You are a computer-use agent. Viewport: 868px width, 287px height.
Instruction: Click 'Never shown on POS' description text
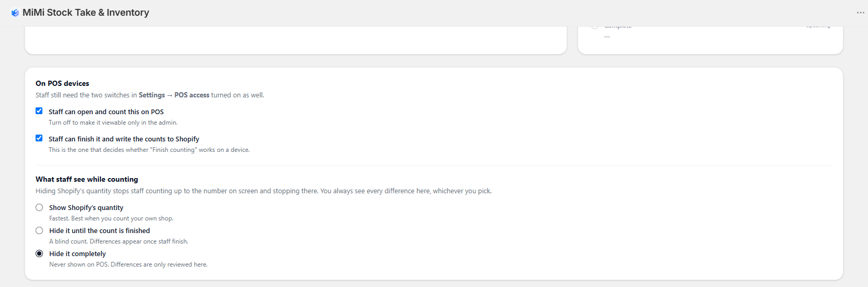(x=128, y=264)
